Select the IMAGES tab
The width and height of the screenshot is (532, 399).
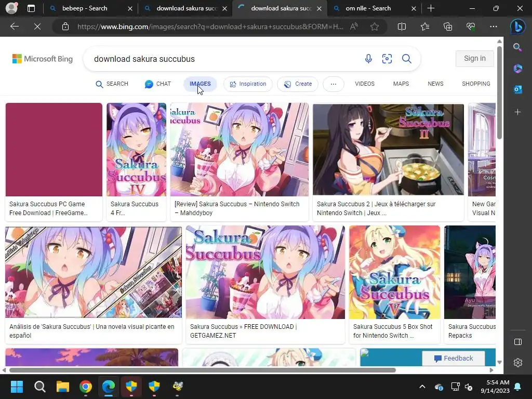click(x=200, y=84)
